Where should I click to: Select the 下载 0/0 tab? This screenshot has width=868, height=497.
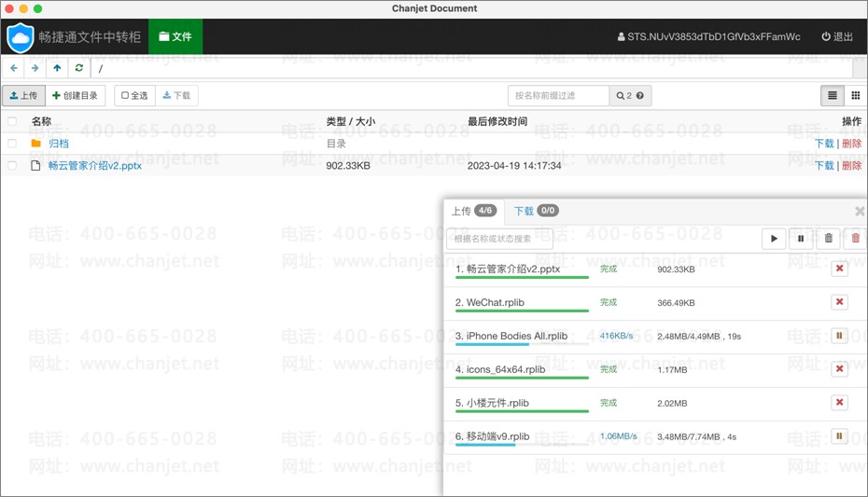click(536, 211)
